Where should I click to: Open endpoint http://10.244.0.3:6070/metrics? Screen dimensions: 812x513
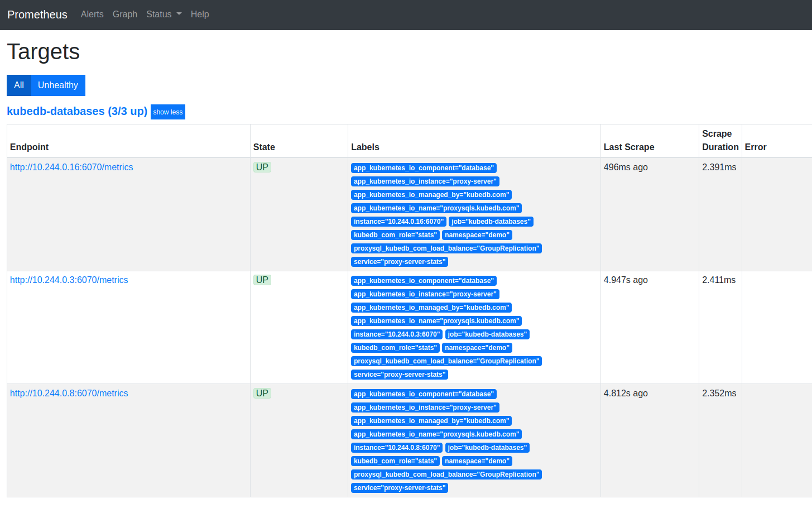(x=69, y=280)
